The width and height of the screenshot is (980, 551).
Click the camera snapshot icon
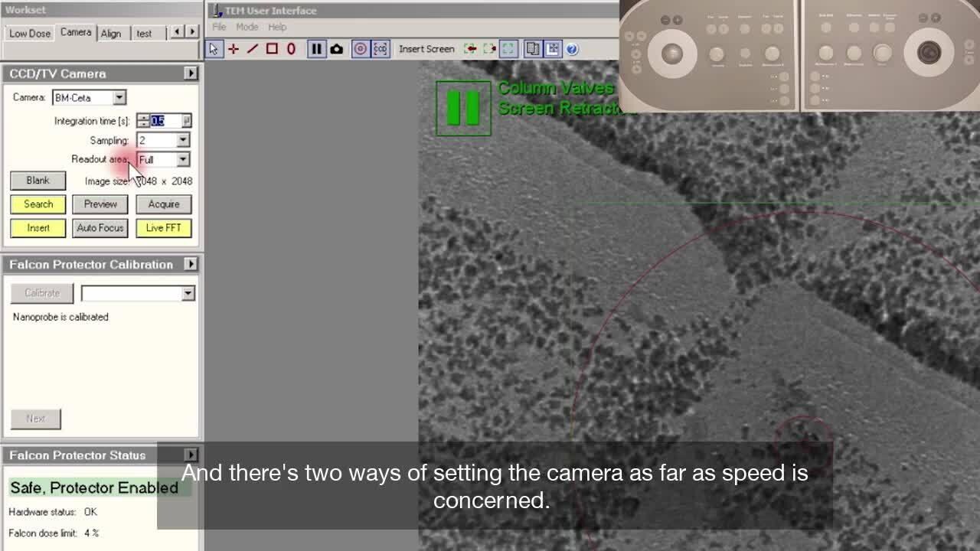pyautogui.click(x=336, y=49)
